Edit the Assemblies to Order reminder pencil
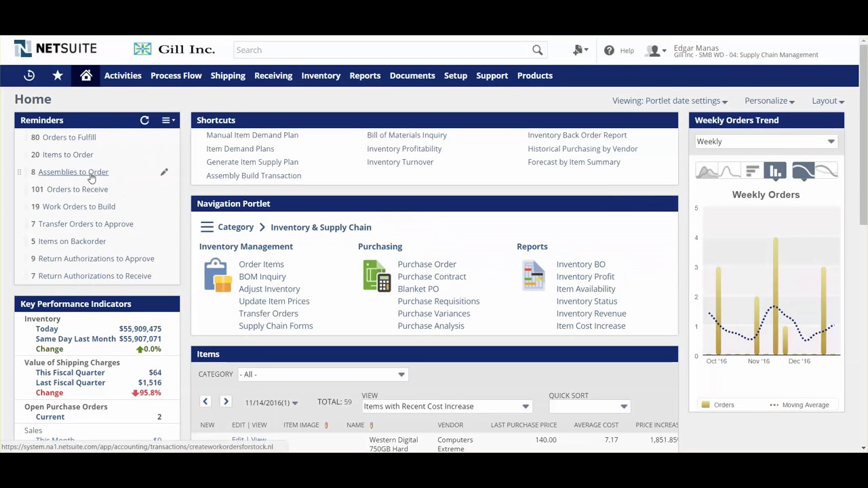The image size is (868, 488). point(164,172)
